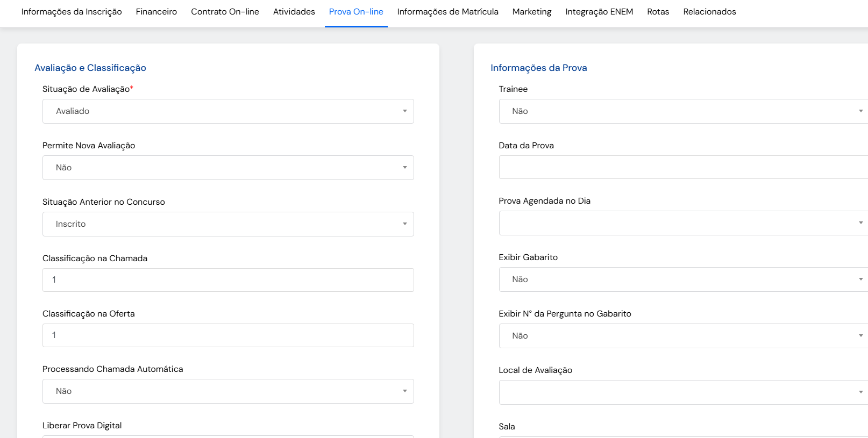Open the Situação Anterior no Concurso dropdown

pyautogui.click(x=228, y=224)
